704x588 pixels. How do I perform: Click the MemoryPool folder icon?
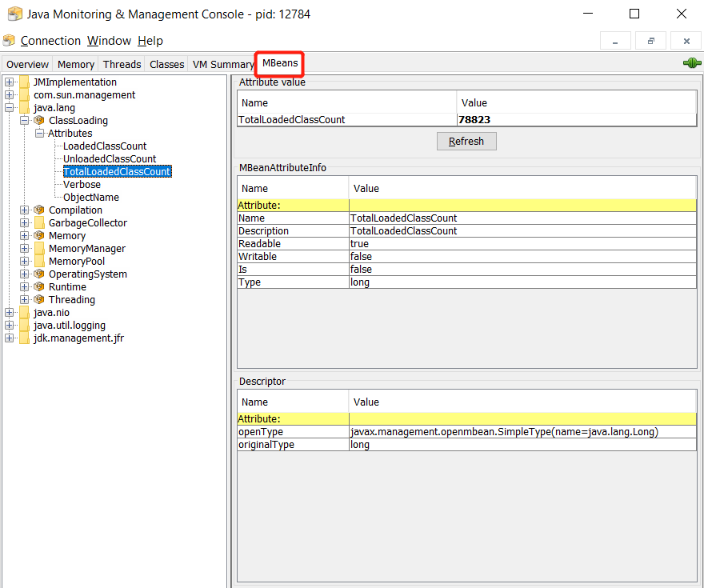tap(39, 262)
